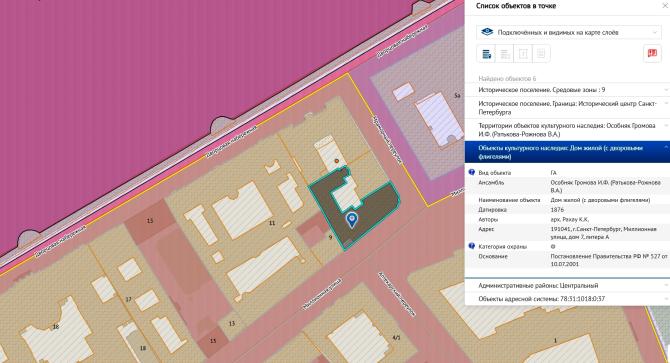Select the third grey view mode icon
The width and height of the screenshot is (670, 363).
tap(523, 54)
